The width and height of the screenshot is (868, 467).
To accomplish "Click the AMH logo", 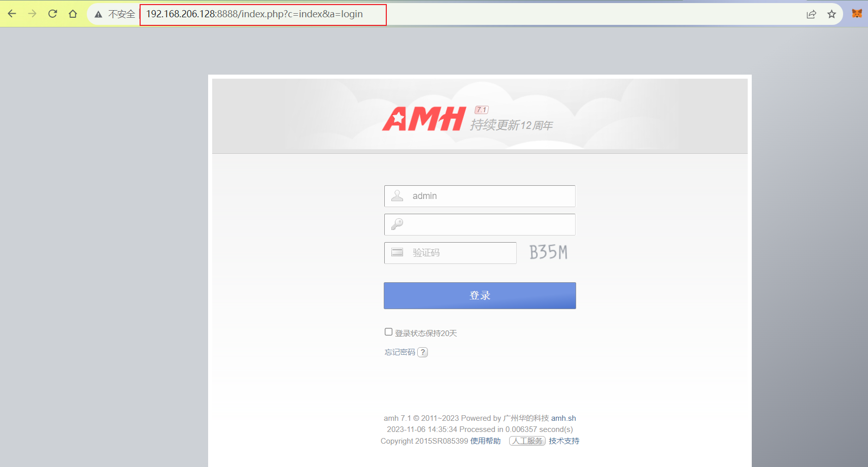I will pos(424,119).
